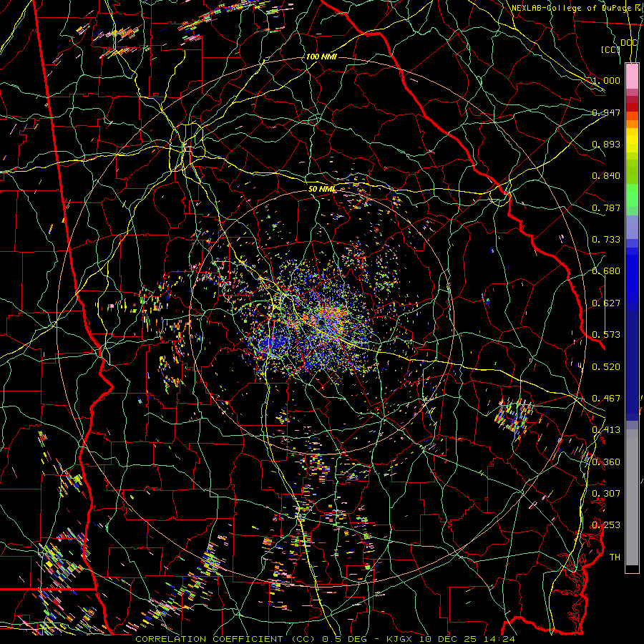Screen dimensions: 644x644
Task: Click the '1.000' scale value
Action: (606, 80)
